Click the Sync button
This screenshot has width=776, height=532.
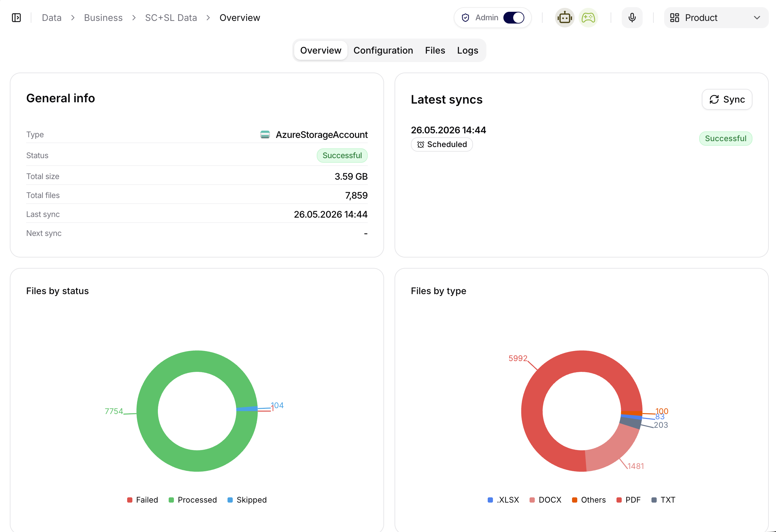[727, 99]
